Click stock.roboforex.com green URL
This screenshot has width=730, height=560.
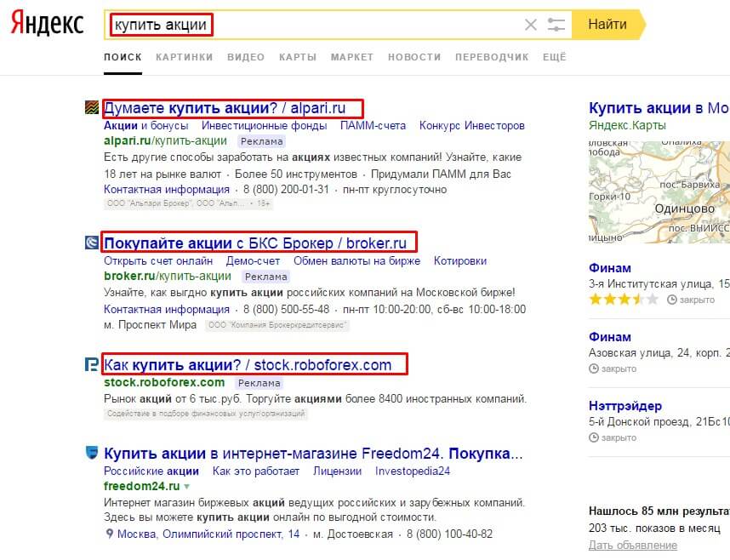point(164,382)
